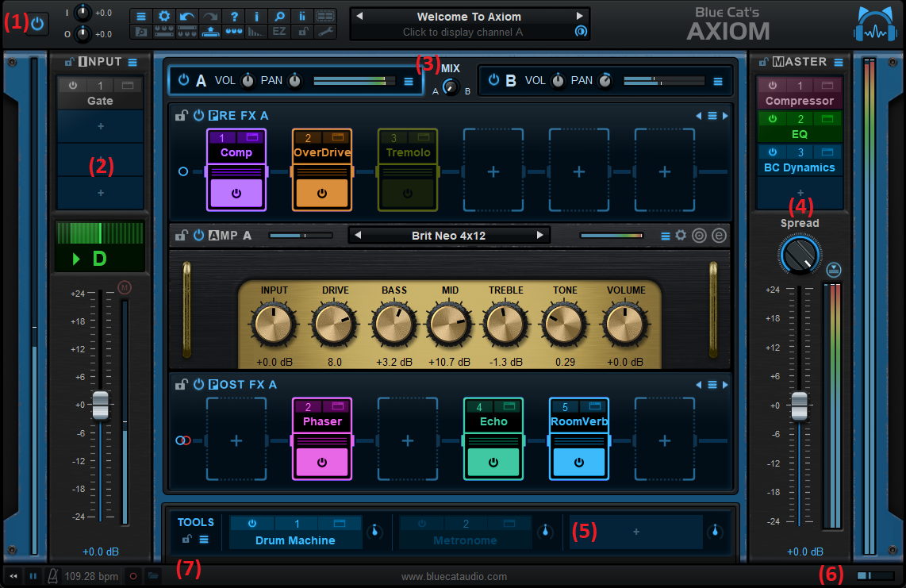The height and width of the screenshot is (588, 906).
Task: Toggle PRE FX A section power
Action: tap(199, 116)
